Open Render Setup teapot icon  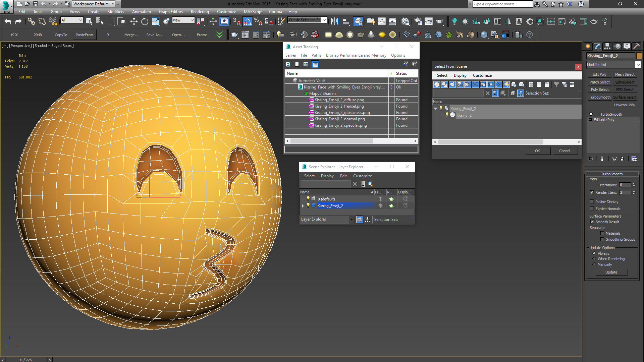418,21
